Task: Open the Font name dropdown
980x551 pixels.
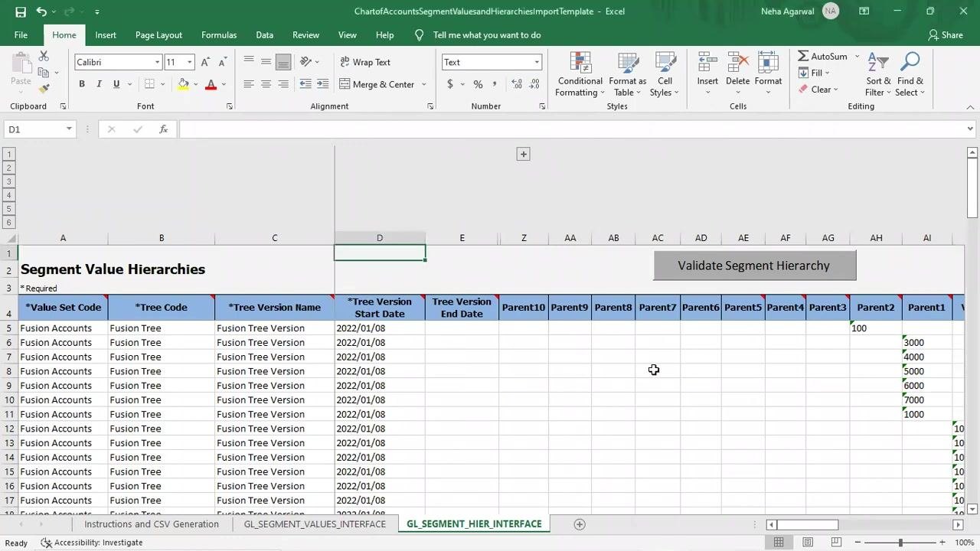Action: (x=157, y=62)
